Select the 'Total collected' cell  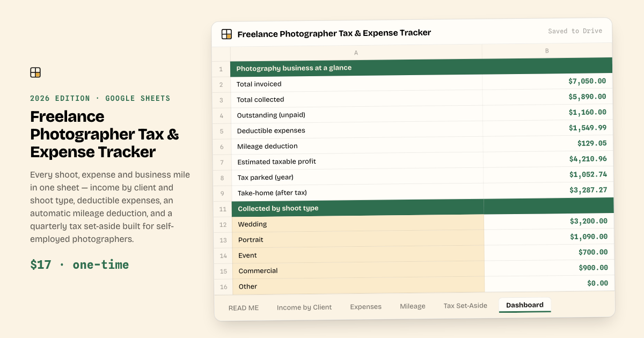tap(356, 99)
